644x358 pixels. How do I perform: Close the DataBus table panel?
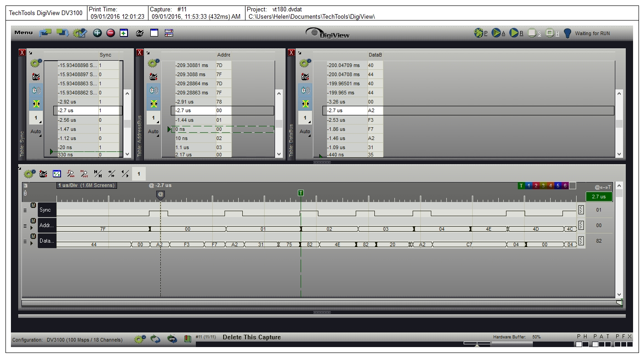click(x=291, y=53)
